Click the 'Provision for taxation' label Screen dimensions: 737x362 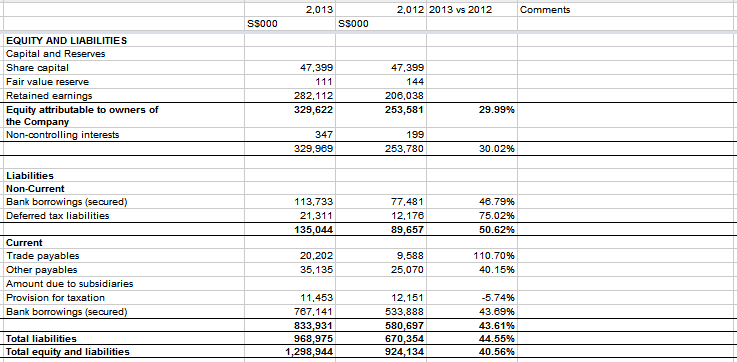pos(124,298)
